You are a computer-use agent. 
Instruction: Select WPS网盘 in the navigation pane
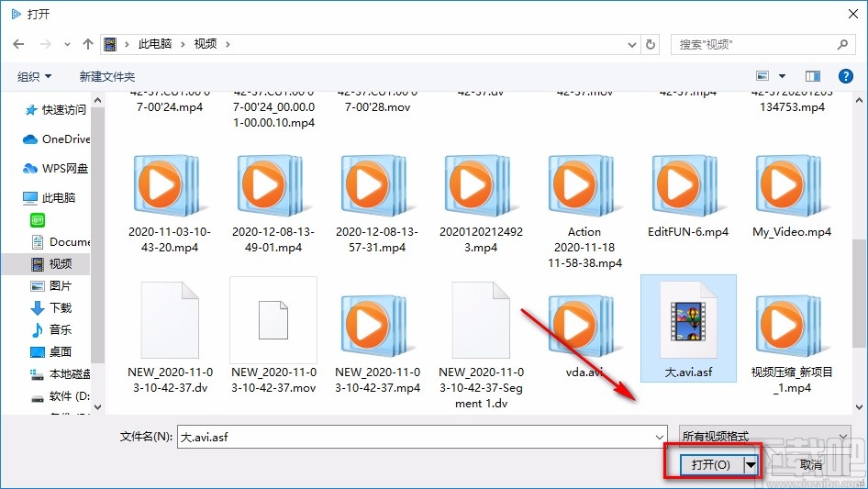(55, 169)
